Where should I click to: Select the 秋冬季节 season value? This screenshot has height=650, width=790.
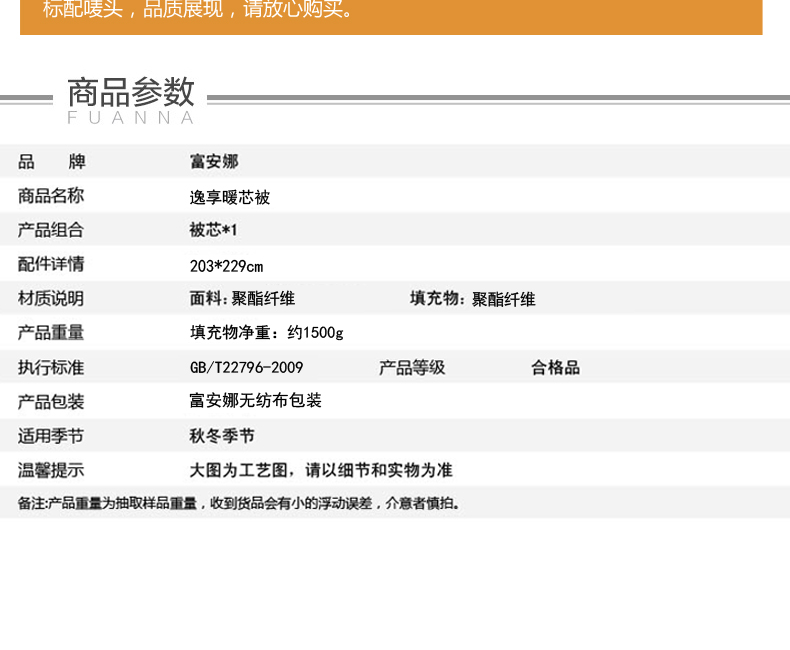[x=222, y=436]
